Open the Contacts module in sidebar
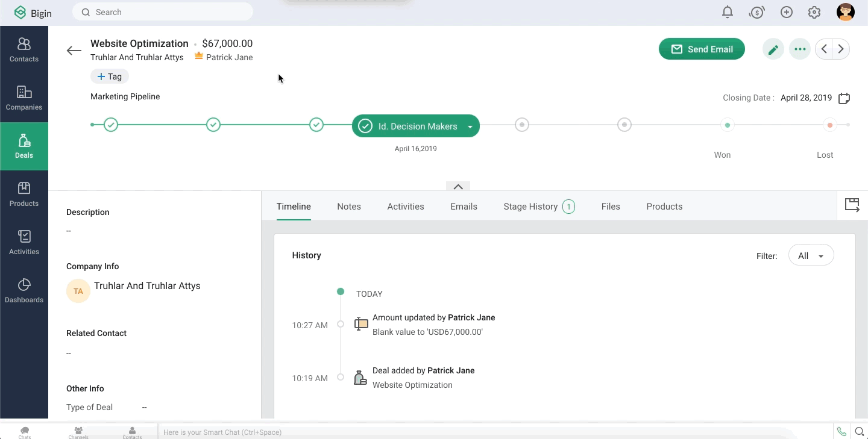 tap(24, 50)
